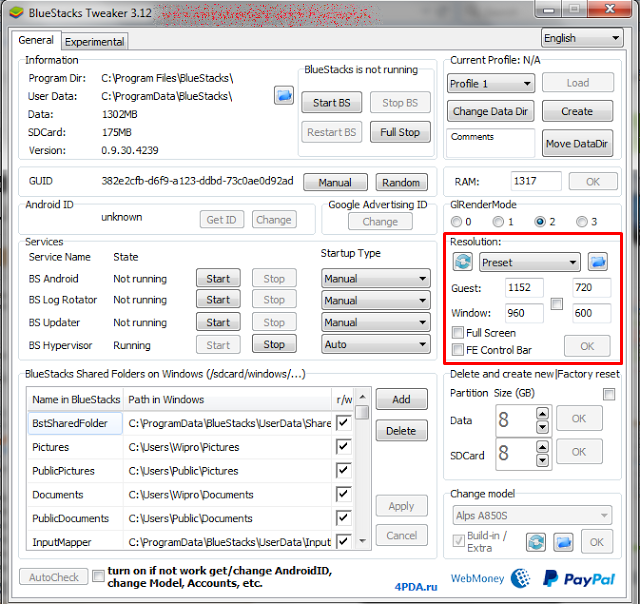Open the 4PDA.ru link
The height and width of the screenshot is (604, 640).
point(416,587)
